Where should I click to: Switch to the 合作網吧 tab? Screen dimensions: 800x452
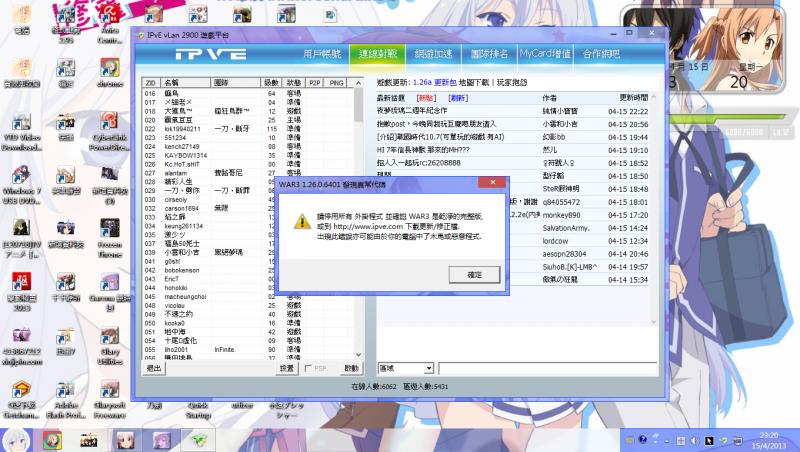pyautogui.click(x=601, y=54)
